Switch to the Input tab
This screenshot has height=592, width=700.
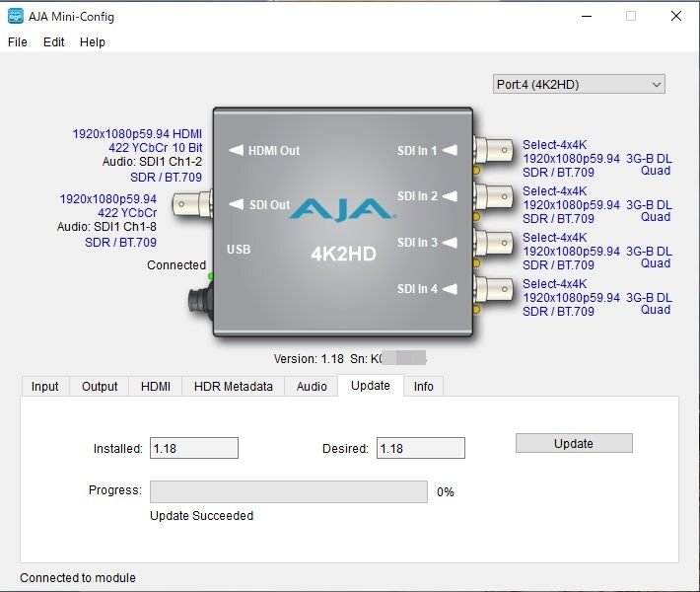[x=45, y=387]
